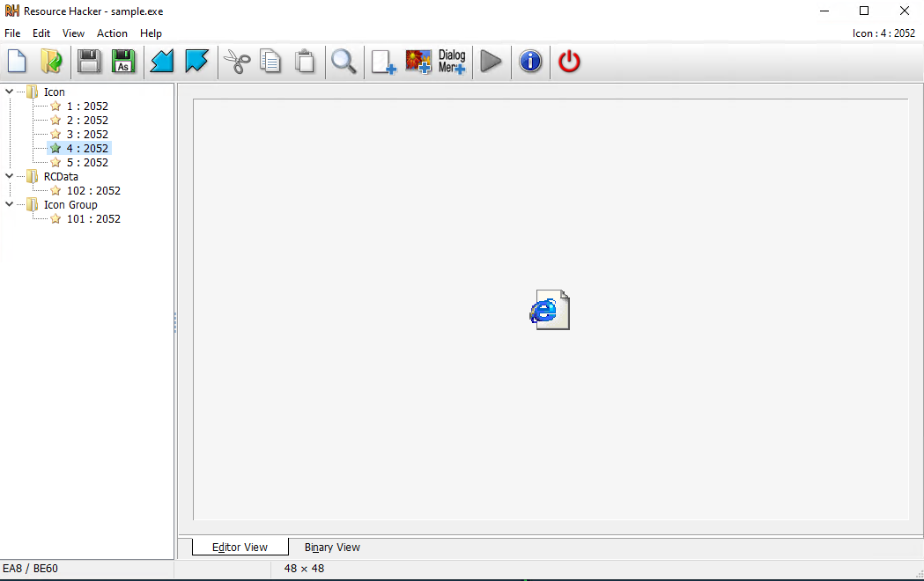Click the Compile play arrow icon

click(491, 62)
